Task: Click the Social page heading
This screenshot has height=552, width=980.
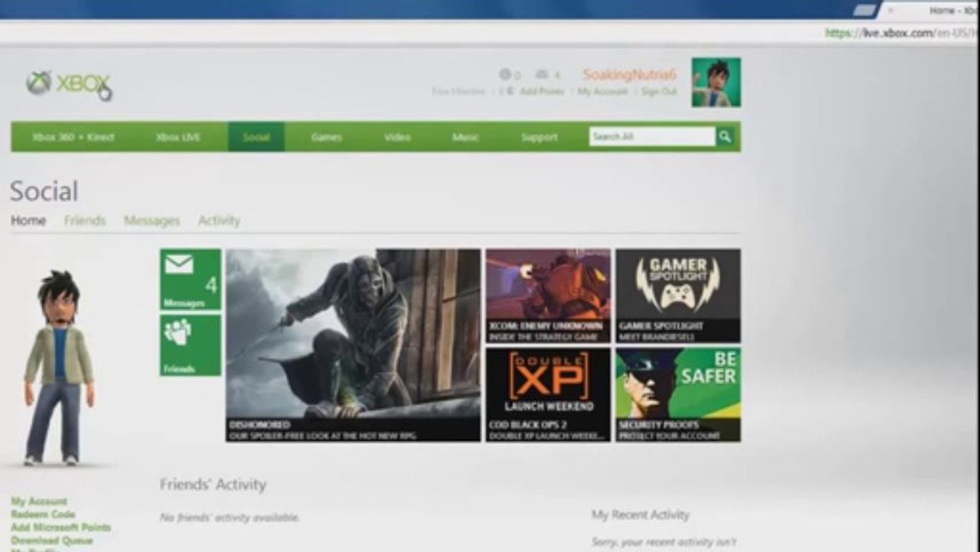Action: click(x=44, y=191)
